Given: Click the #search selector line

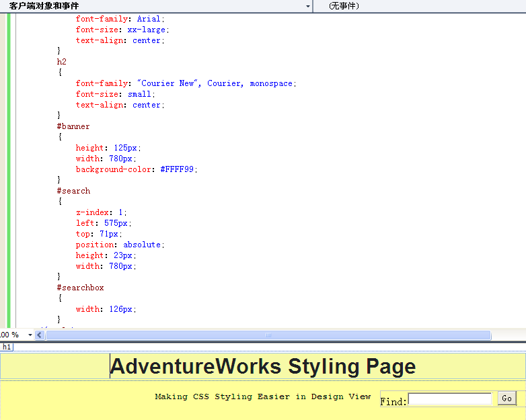Looking at the screenshot, I should 73,191.
